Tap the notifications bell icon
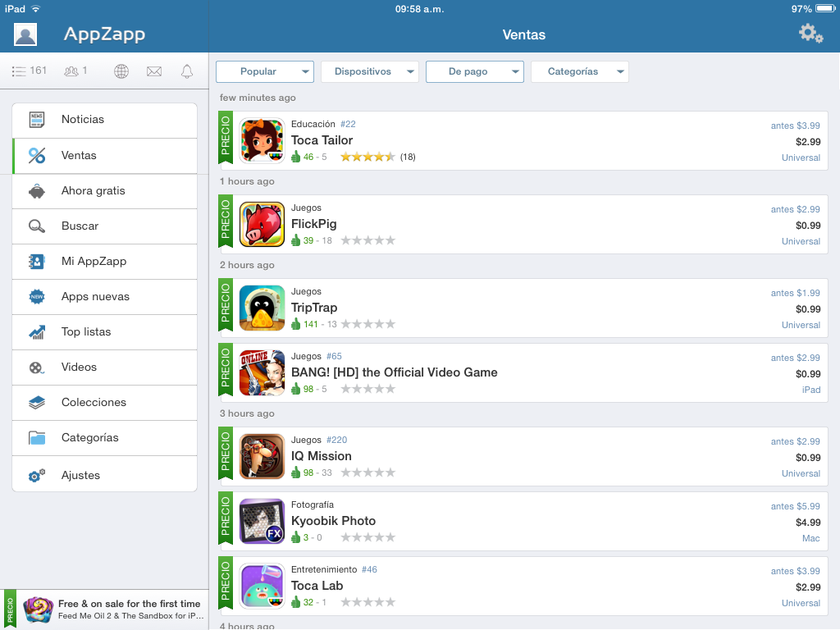Viewport: 840px width, 630px height. point(187,71)
